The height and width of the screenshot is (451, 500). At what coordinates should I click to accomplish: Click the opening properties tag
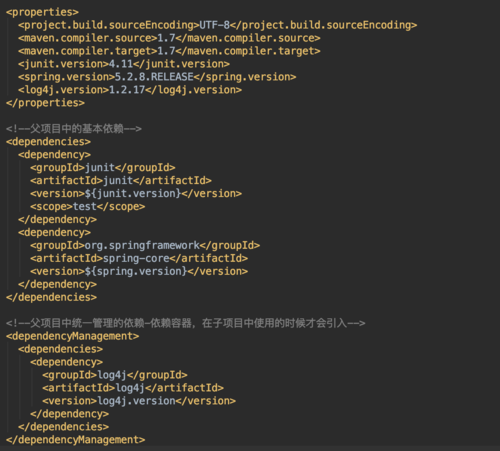click(x=42, y=12)
